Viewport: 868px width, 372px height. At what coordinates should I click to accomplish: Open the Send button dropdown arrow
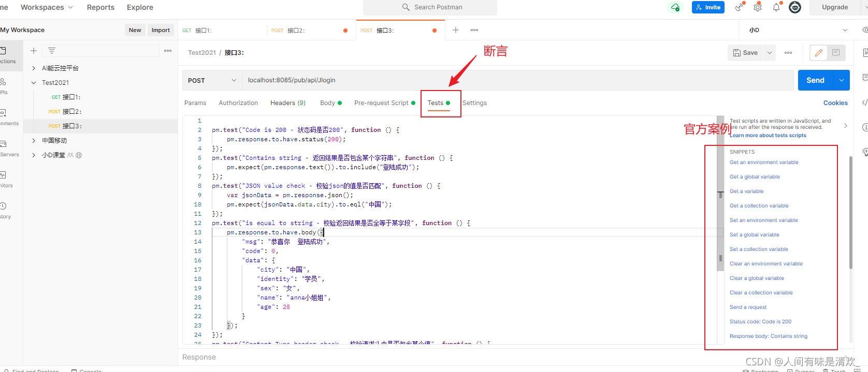click(x=842, y=80)
